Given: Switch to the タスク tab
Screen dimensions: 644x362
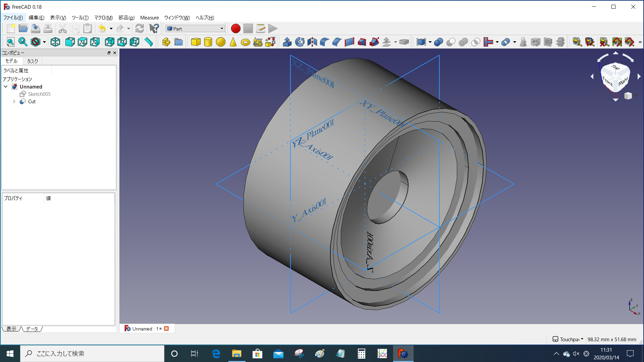Looking at the screenshot, I should pos(33,61).
